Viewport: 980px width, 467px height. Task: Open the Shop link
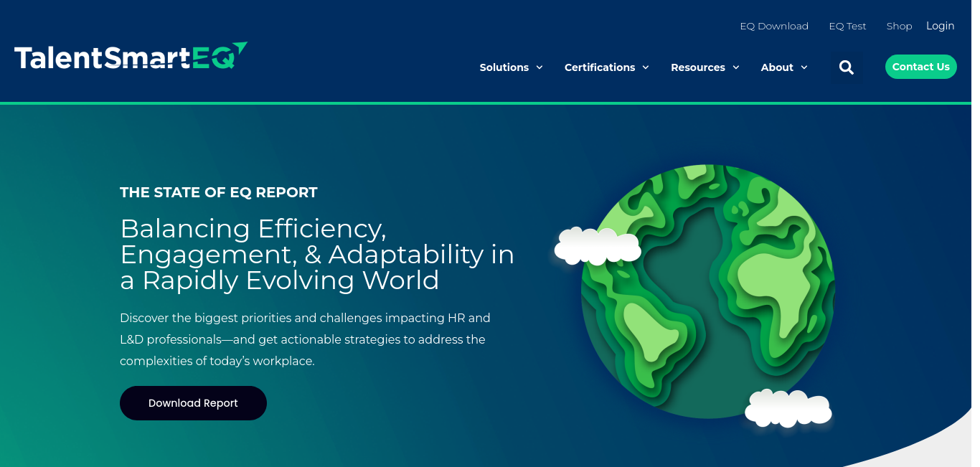click(899, 26)
